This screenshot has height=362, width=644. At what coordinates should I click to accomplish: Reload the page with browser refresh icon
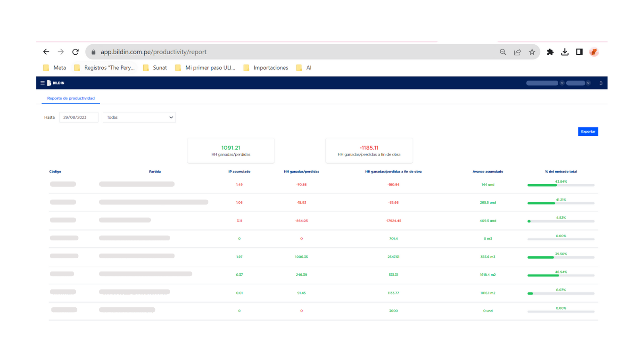[x=75, y=52]
